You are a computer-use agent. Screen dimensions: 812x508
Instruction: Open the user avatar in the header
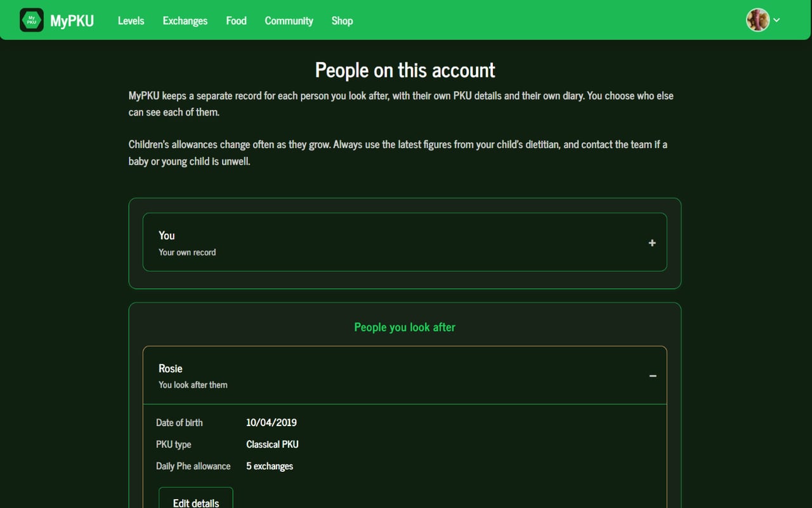757,20
